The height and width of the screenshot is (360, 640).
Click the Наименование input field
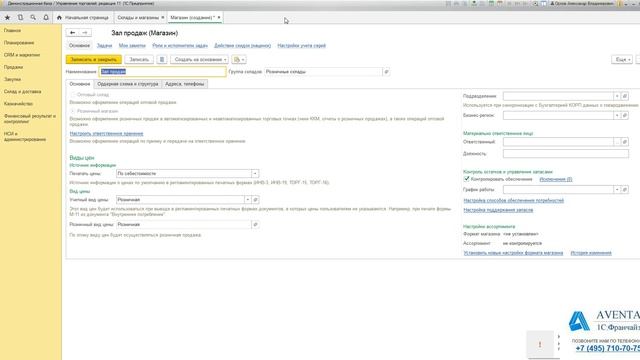162,72
